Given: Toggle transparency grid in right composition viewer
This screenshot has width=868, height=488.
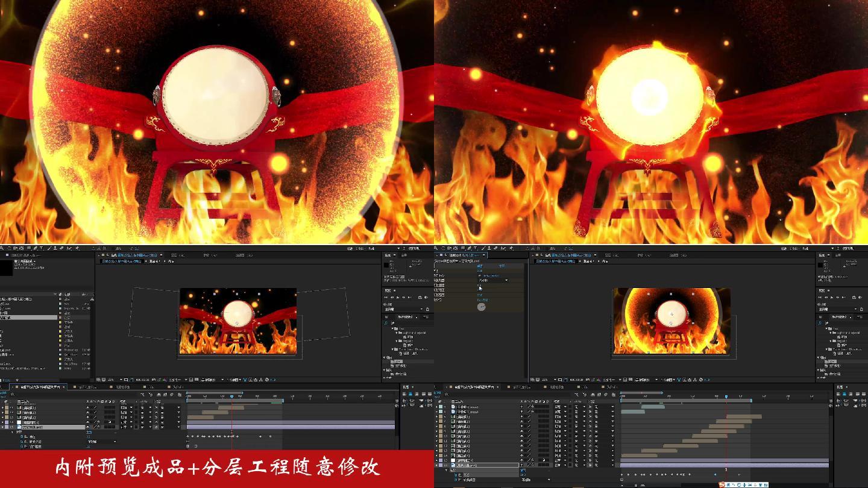Looking at the screenshot, I should pyautogui.click(x=631, y=380).
